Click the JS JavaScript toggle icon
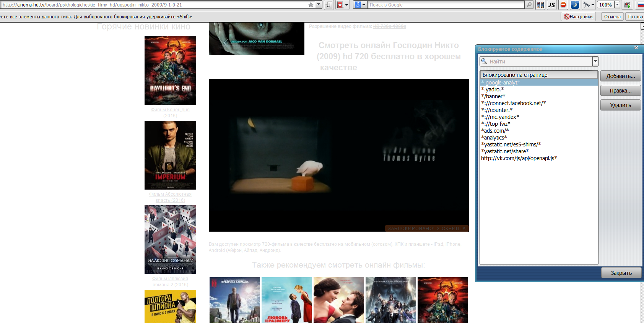This screenshot has height=323, width=644. click(x=551, y=5)
